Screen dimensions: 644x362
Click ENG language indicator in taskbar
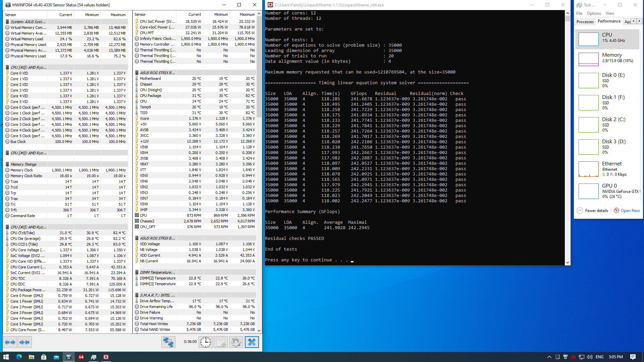[x=599, y=357]
